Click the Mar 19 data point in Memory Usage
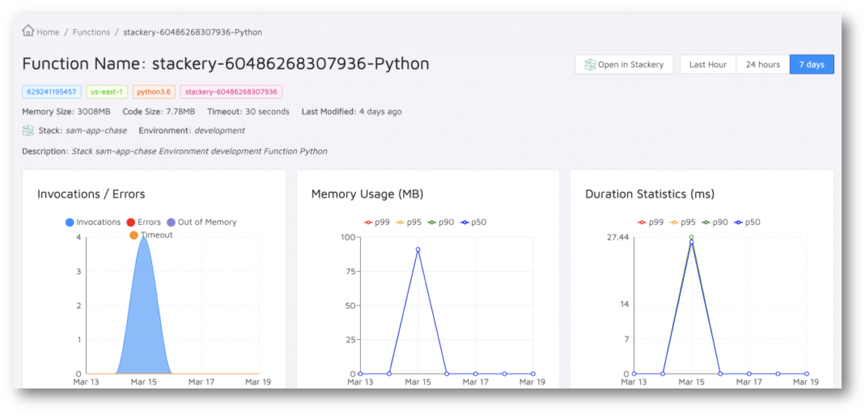 533,374
